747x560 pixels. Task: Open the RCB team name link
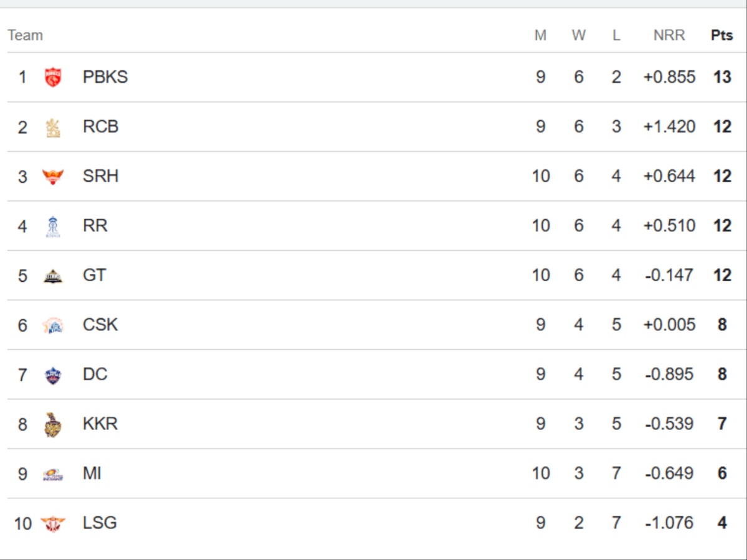100,127
